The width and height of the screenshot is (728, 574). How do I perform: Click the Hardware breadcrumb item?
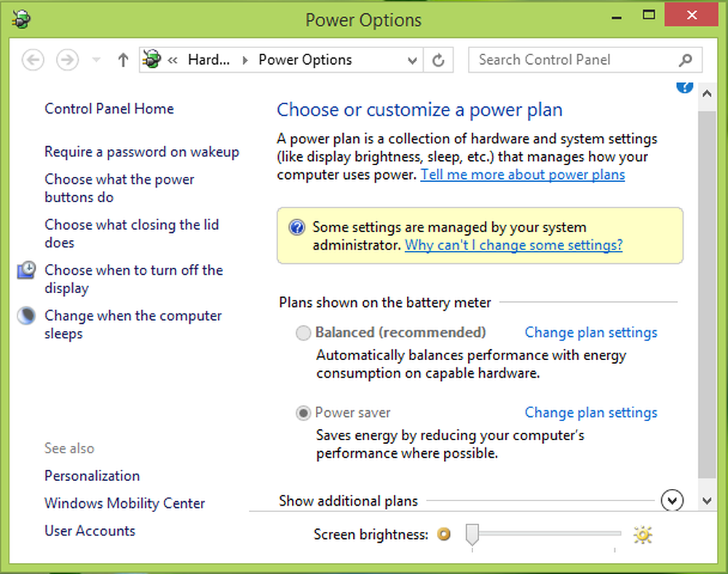coord(209,60)
